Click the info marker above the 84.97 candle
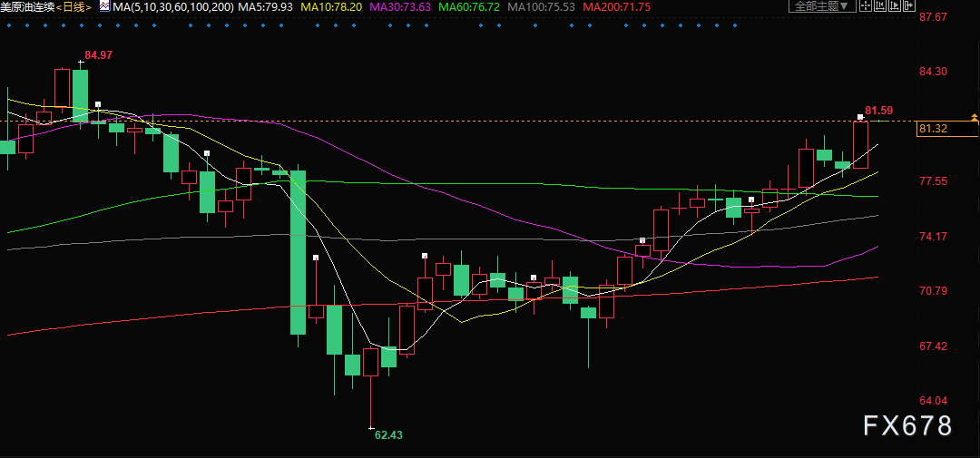This screenshot has height=458, width=980. coord(81,62)
